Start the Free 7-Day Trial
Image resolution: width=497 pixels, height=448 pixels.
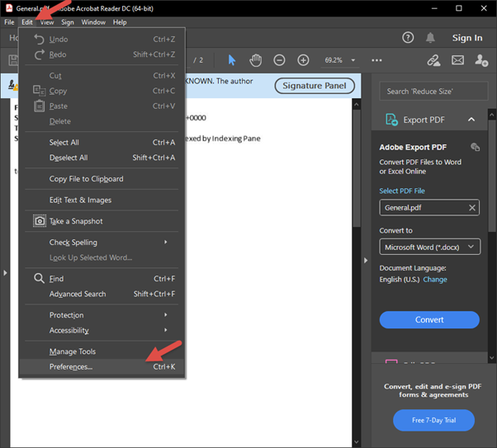click(x=433, y=420)
